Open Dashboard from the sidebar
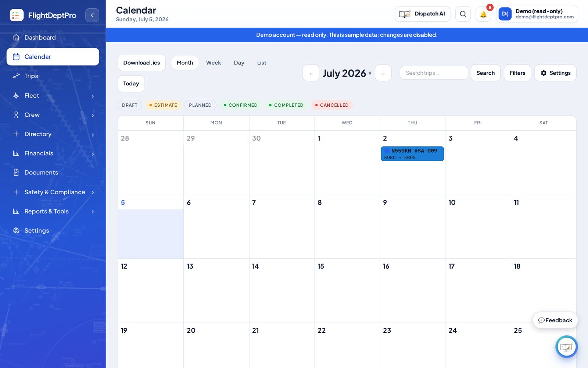 (53, 38)
